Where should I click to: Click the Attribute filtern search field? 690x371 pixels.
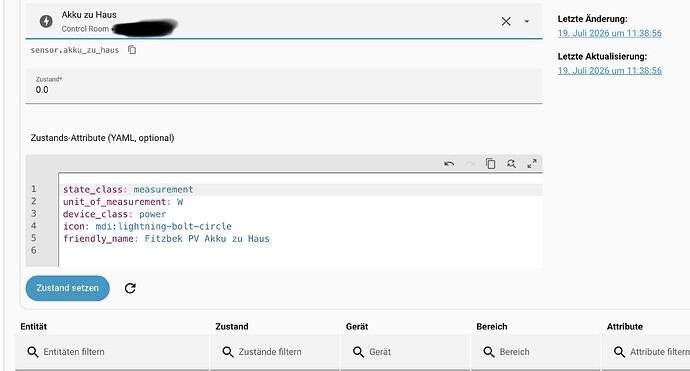[x=646, y=352]
